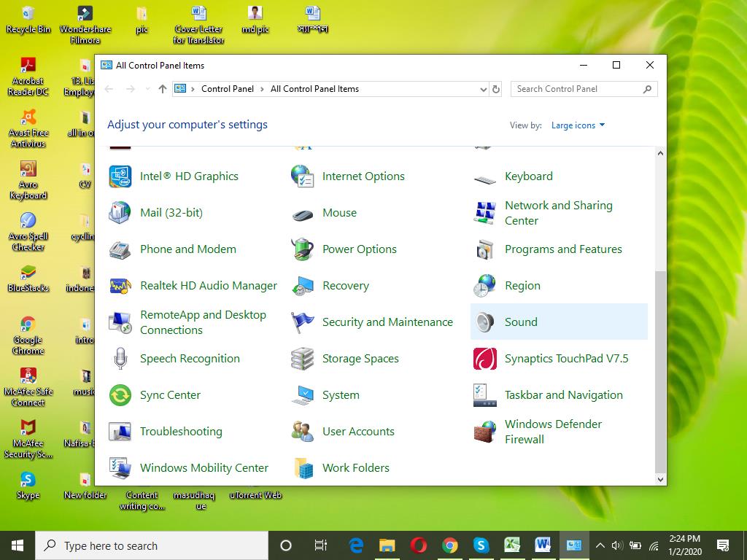
Task: Open the Intel HD Graphics icon
Action: [x=120, y=176]
